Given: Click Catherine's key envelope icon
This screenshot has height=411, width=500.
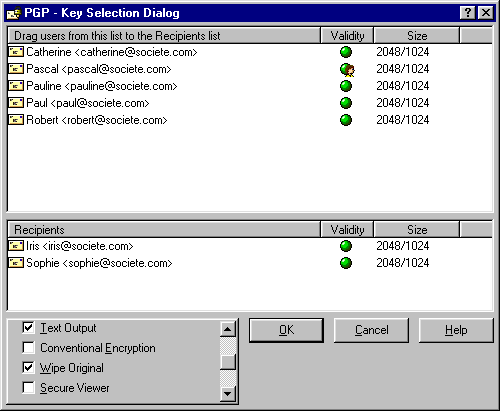Looking at the screenshot, I should click(16, 52).
